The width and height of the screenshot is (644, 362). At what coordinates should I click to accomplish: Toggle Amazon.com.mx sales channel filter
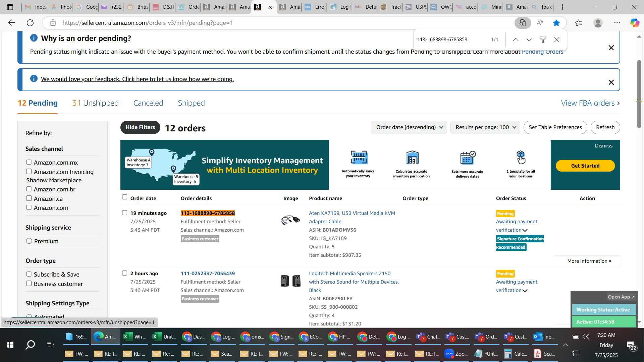tap(29, 162)
